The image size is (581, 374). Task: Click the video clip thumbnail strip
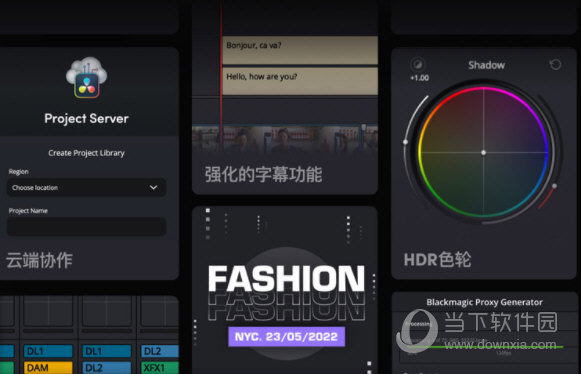point(285,139)
